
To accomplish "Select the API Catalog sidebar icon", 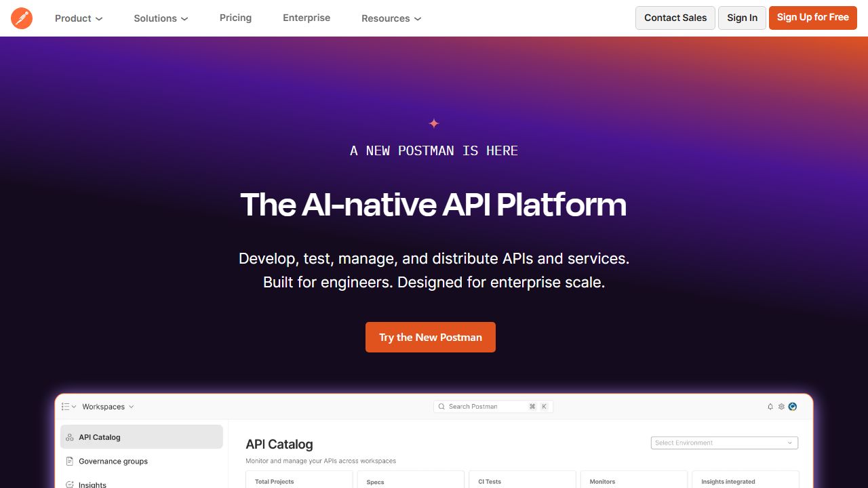I will (x=70, y=436).
